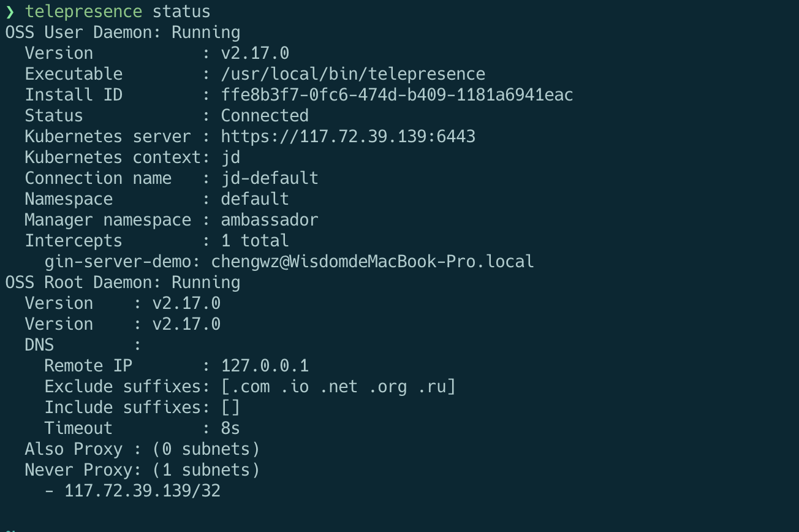Click the "OSS Root Daemon: Running" header line
The image size is (799, 532).
coord(123,283)
